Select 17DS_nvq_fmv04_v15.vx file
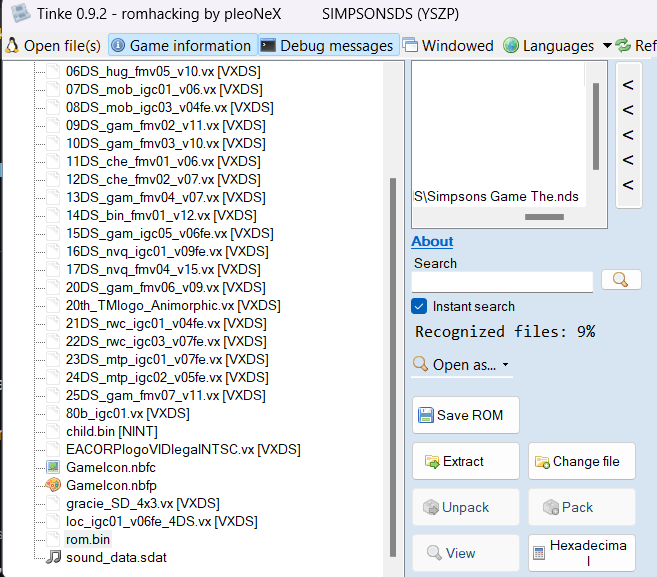The image size is (657, 577). click(163, 269)
